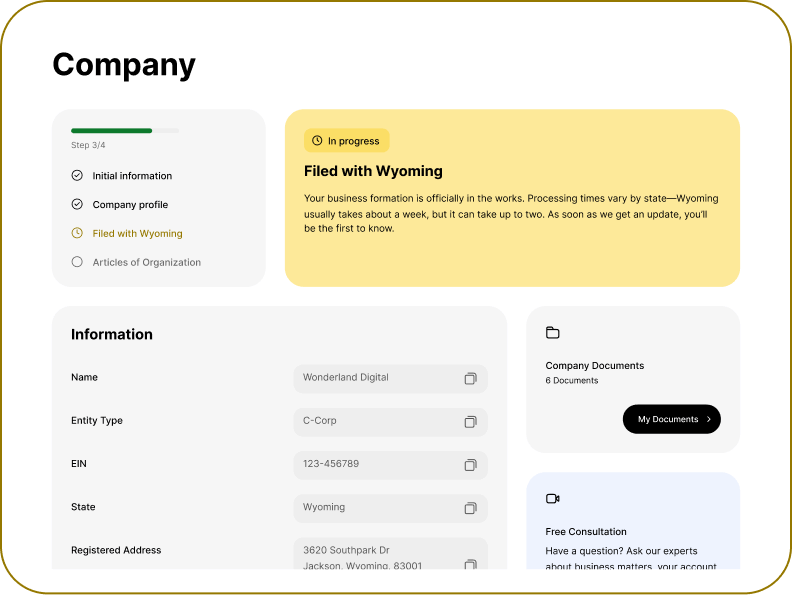This screenshot has width=792, height=595.
Task: Click the In progress status badge
Action: (x=346, y=141)
